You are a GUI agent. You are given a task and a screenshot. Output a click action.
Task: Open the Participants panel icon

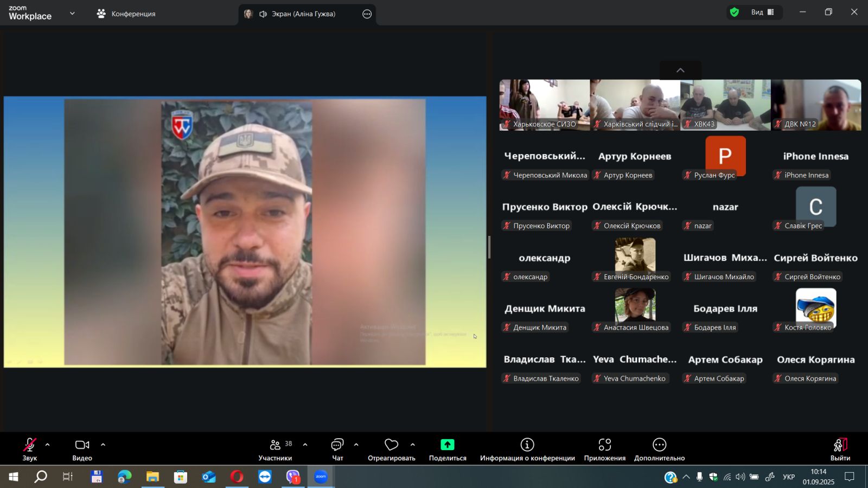[276, 445]
